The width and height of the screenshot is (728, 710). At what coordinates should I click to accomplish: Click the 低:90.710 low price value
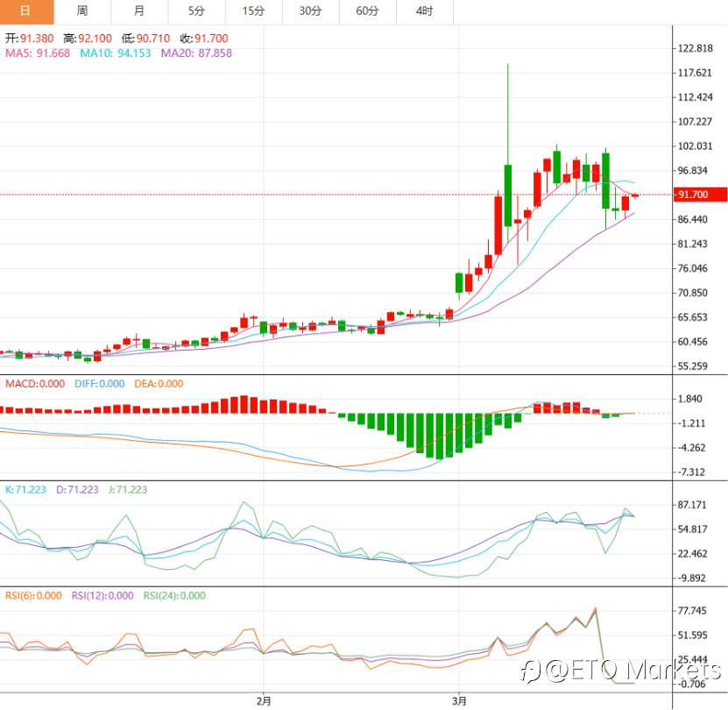coord(145,39)
